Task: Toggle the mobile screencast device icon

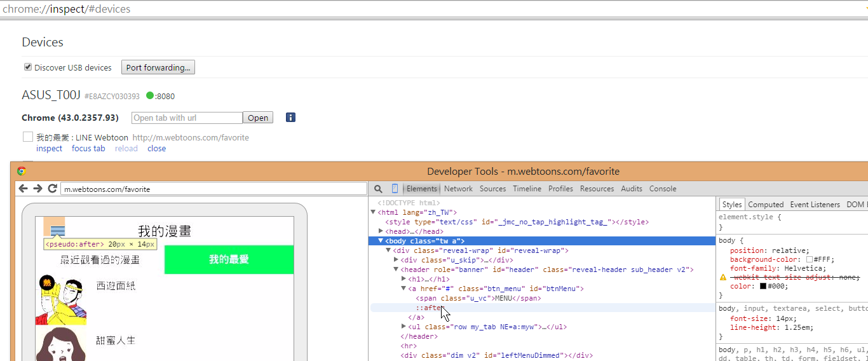Action: 395,189
